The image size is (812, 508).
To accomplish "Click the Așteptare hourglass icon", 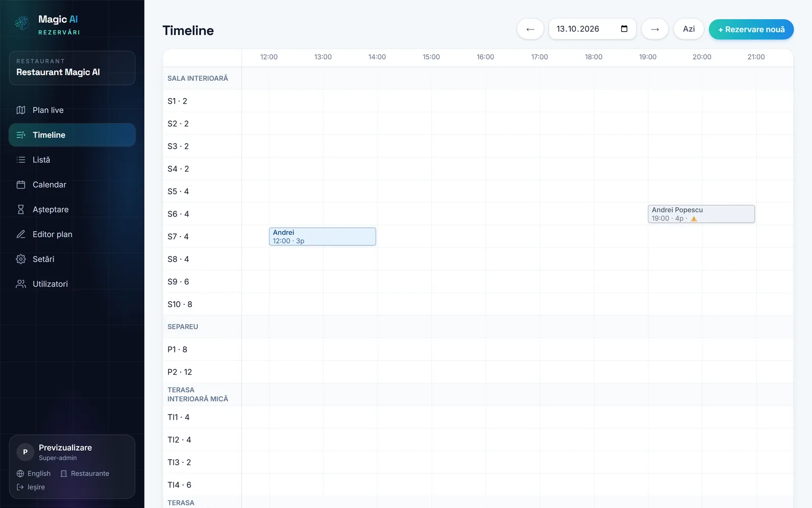I will [21, 209].
